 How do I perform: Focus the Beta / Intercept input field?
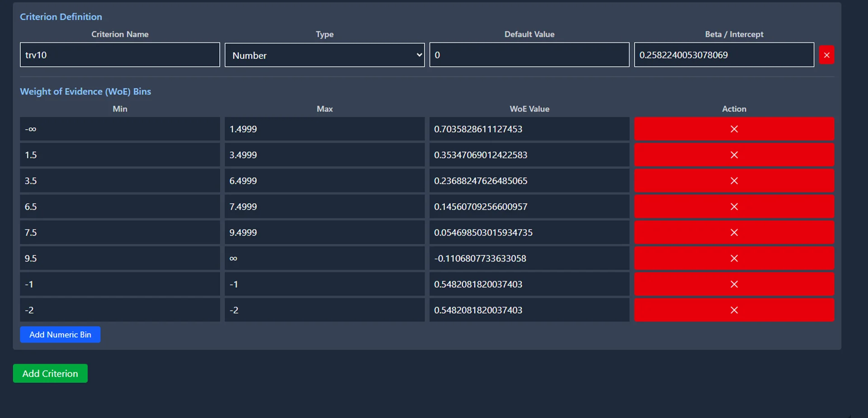723,55
